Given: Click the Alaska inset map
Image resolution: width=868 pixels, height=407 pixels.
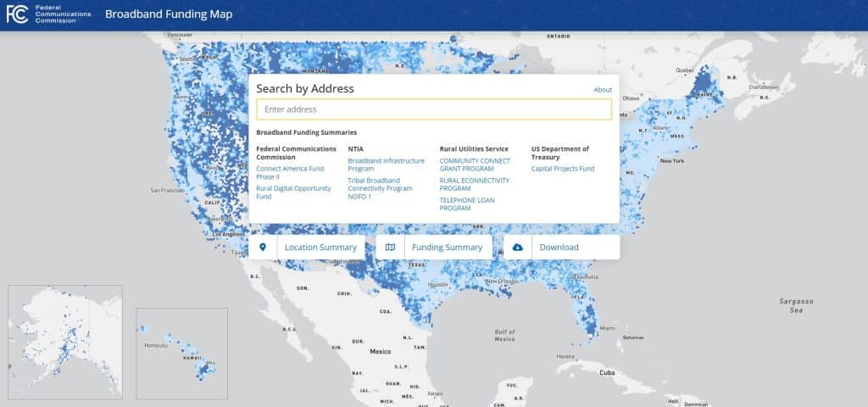Looking at the screenshot, I should (x=65, y=331).
